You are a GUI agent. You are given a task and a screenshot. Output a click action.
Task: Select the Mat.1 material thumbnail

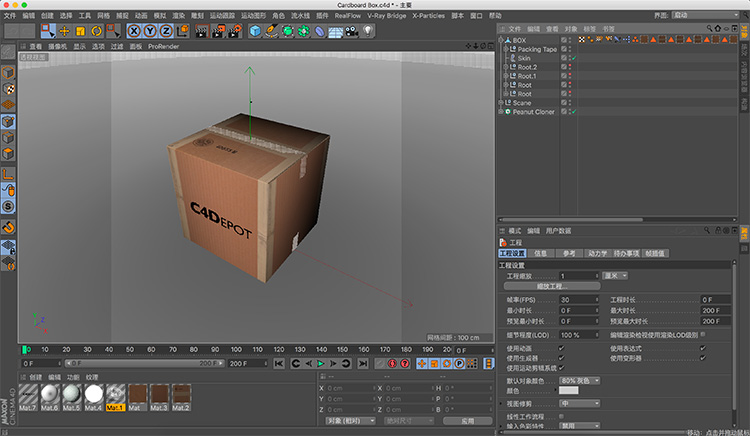(x=115, y=397)
